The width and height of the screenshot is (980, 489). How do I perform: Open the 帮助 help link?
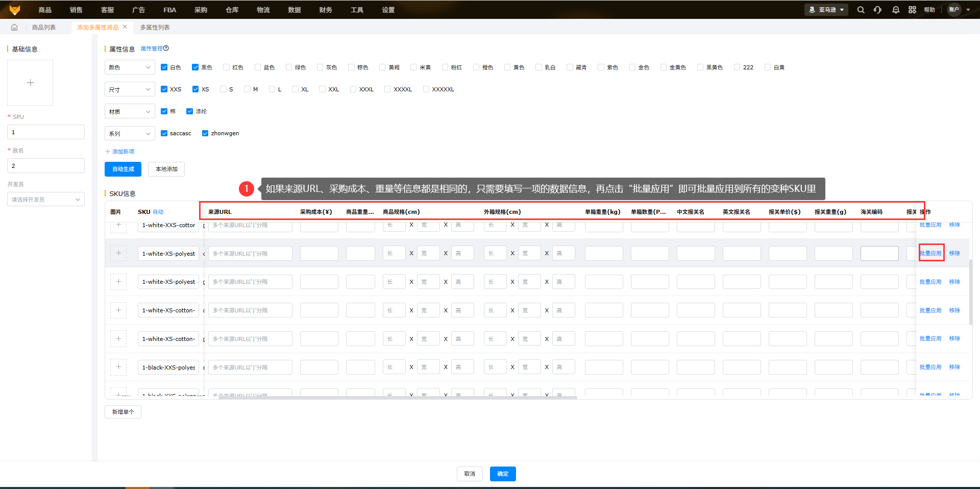929,10
